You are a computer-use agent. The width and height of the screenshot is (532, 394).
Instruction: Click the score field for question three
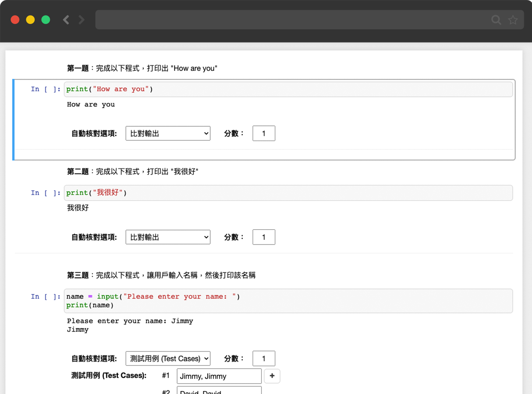[264, 358]
